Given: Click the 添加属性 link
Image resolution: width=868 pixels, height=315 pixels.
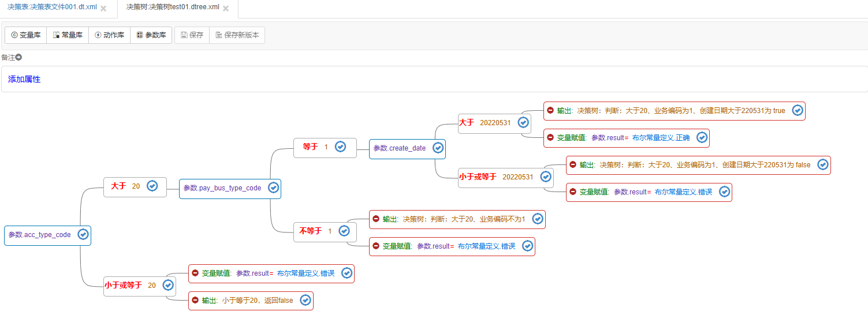Looking at the screenshot, I should (x=24, y=80).
